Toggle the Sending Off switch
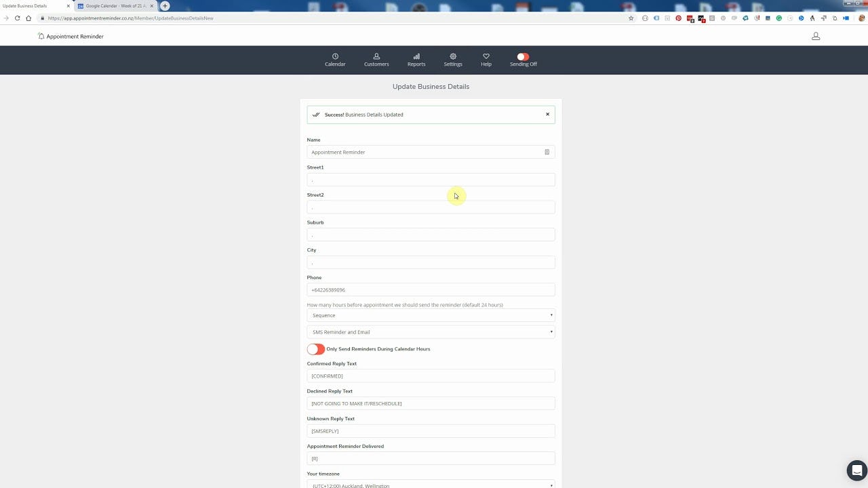Viewport: 868px width, 488px height. point(523,57)
